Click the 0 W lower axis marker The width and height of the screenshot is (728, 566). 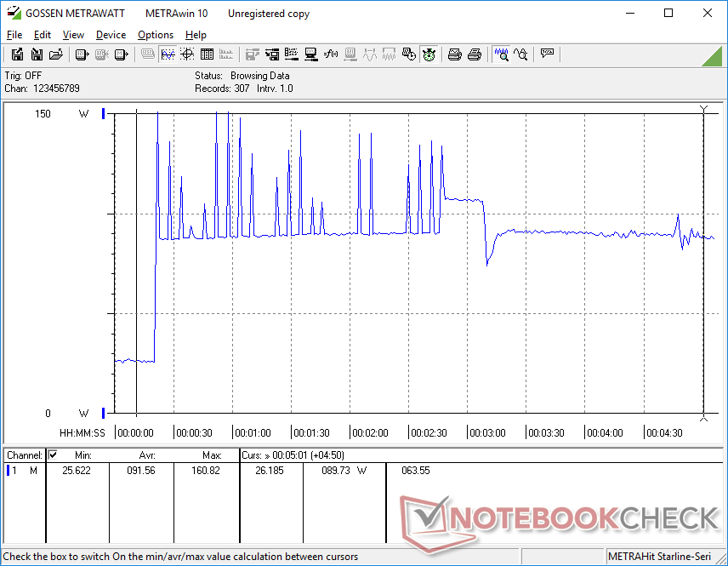click(x=104, y=413)
